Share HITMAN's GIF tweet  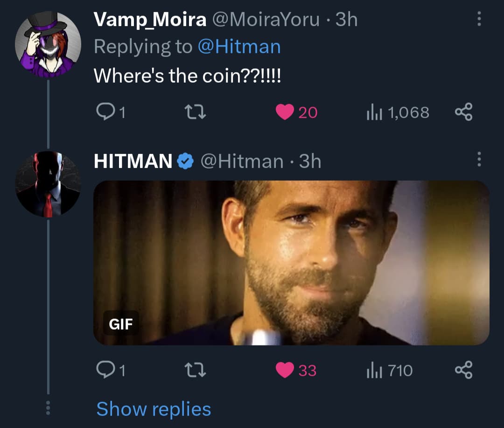pyautogui.click(x=463, y=370)
